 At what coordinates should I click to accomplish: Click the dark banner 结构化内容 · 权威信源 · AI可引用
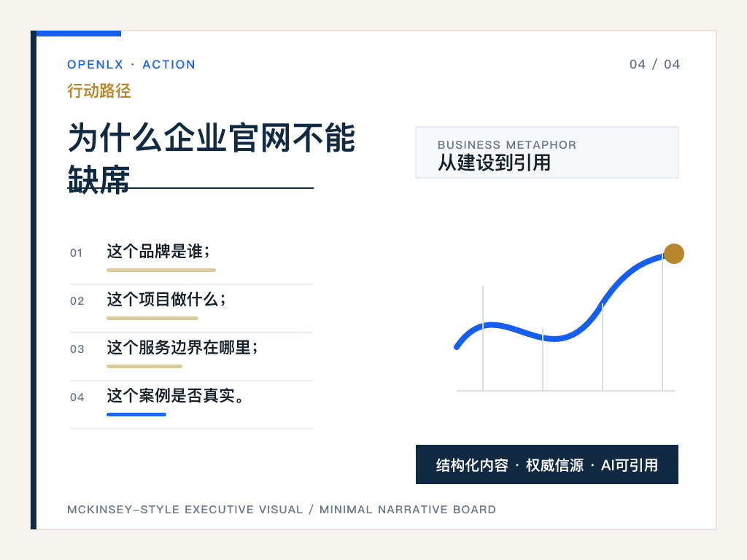click(x=547, y=464)
